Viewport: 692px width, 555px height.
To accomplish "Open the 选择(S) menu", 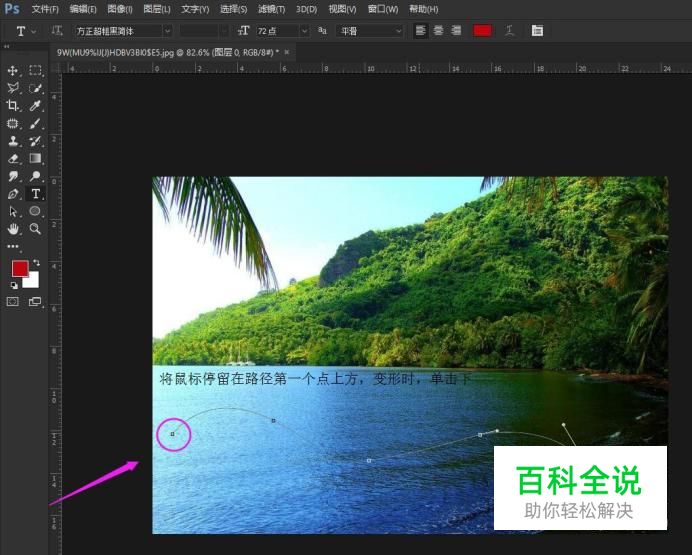I will click(x=233, y=9).
